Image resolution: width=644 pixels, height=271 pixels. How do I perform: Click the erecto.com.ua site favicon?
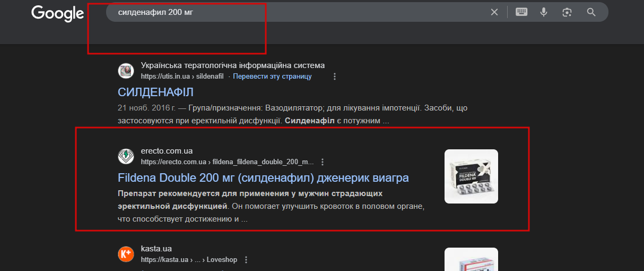(126, 156)
